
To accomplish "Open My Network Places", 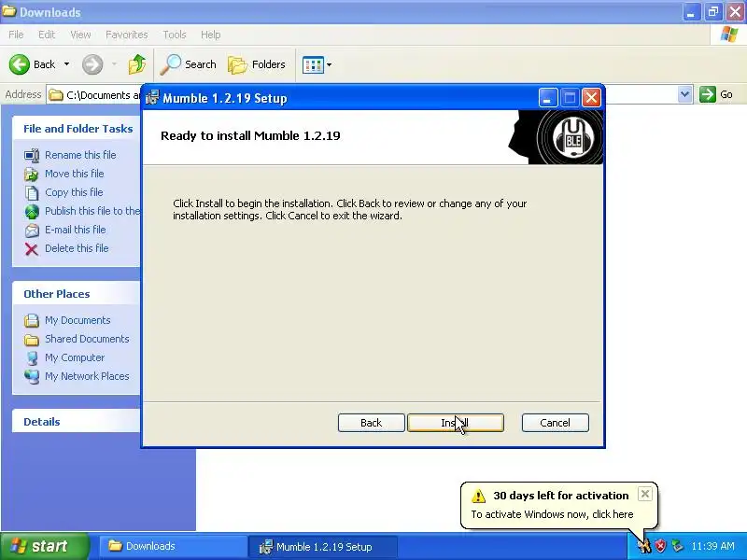I will coord(87,376).
